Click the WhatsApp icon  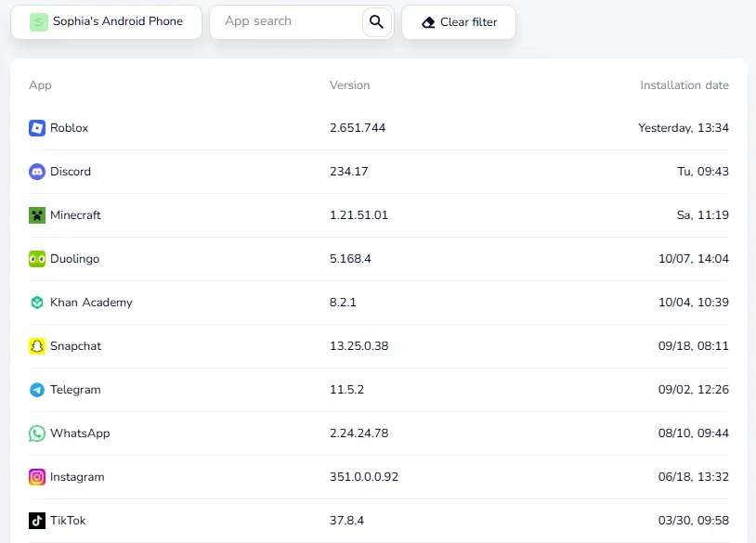[x=37, y=433]
